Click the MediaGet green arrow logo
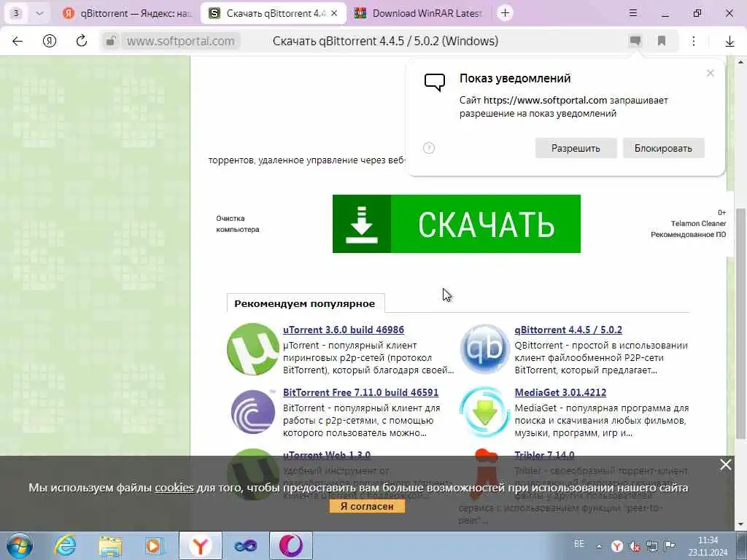The image size is (747, 560). coord(484,412)
